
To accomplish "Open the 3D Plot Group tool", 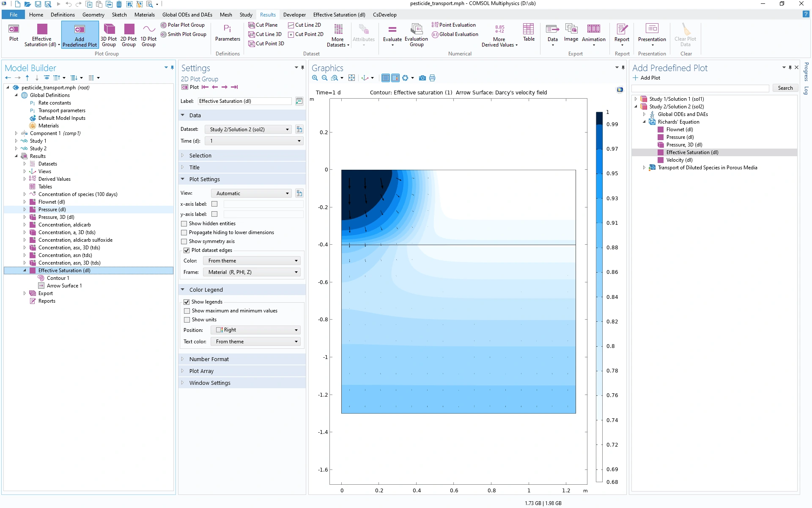I will point(109,29).
